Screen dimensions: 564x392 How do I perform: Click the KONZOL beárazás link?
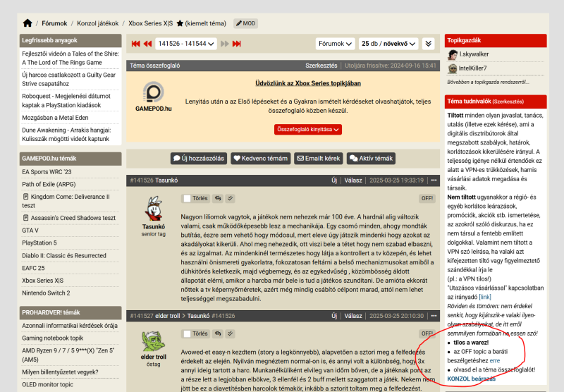pos(471,379)
